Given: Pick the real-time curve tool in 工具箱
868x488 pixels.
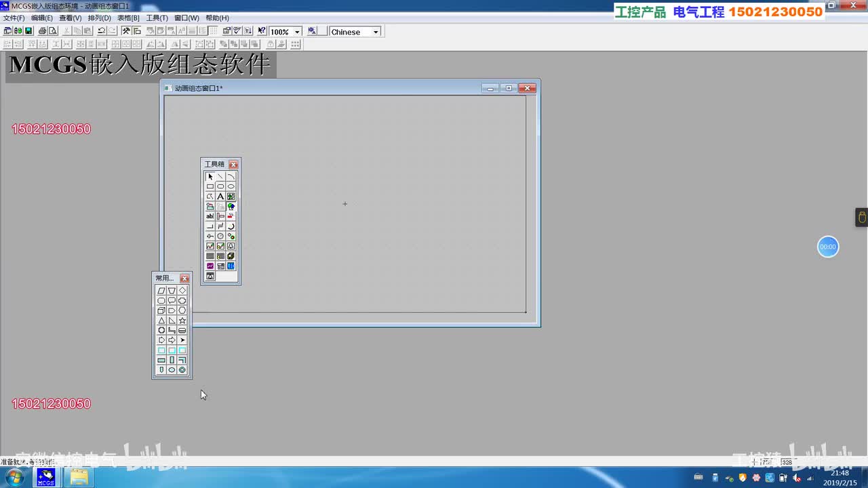Looking at the screenshot, I should 210,246.
